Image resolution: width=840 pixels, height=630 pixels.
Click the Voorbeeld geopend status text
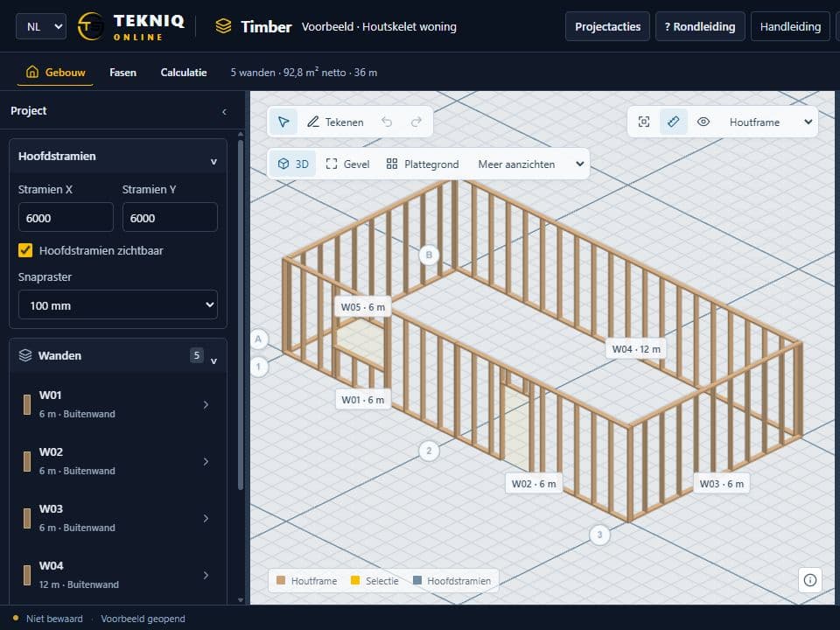143,619
